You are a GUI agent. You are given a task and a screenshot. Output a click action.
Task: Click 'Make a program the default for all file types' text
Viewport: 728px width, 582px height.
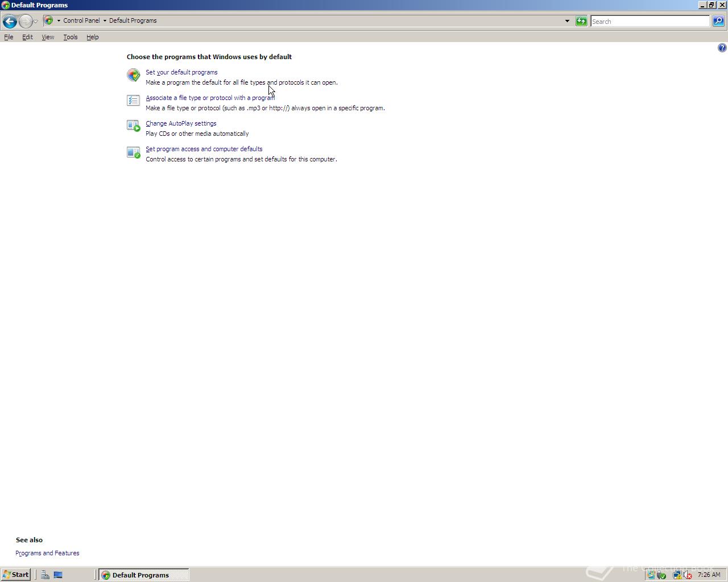pos(242,82)
